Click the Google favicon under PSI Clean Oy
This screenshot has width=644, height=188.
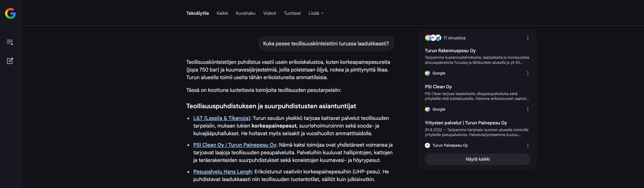point(427,109)
